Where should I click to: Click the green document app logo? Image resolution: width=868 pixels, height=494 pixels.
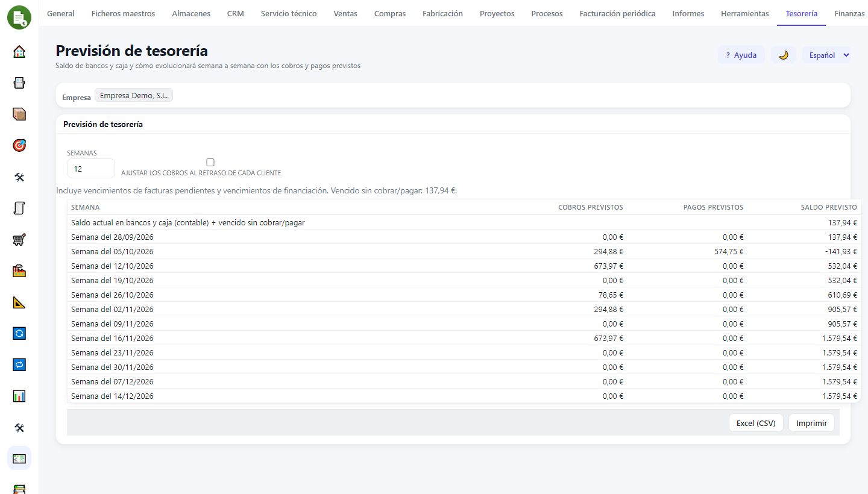(x=19, y=17)
